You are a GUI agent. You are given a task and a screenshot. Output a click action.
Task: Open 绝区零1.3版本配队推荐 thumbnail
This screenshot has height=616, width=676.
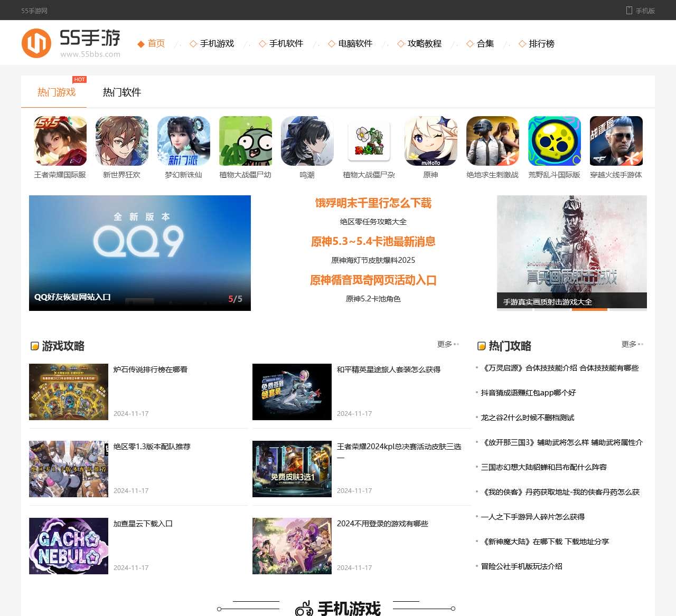point(69,469)
